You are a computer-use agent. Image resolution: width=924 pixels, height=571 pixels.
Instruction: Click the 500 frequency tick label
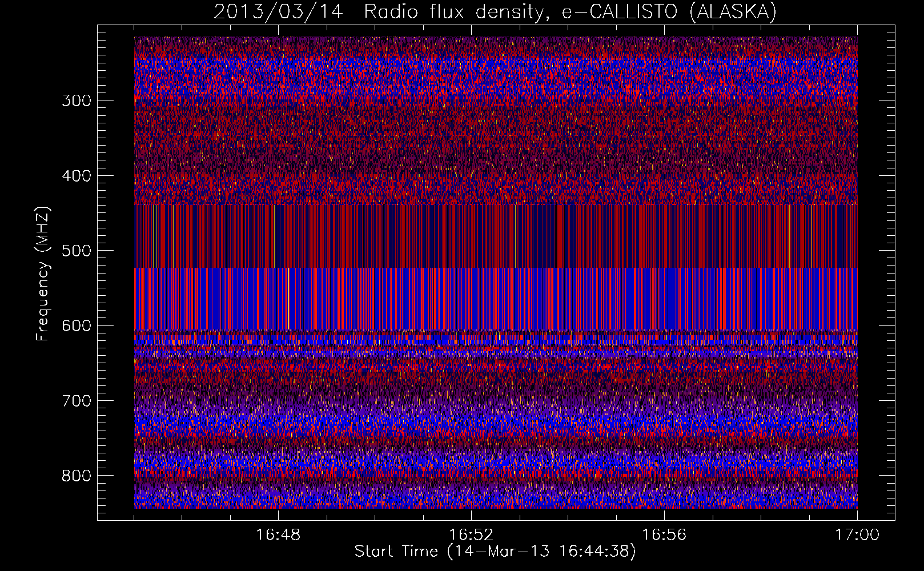[77, 251]
